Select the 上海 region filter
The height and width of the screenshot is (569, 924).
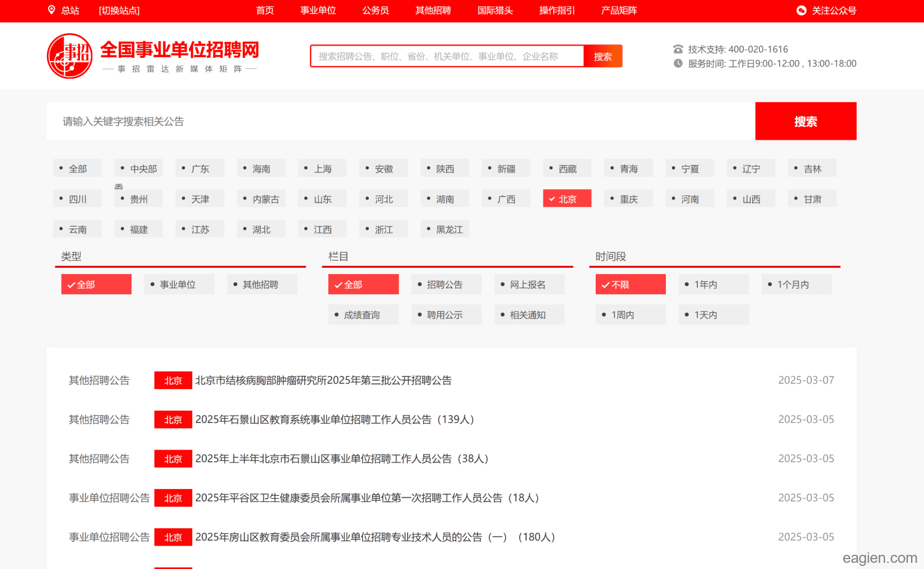coord(322,169)
